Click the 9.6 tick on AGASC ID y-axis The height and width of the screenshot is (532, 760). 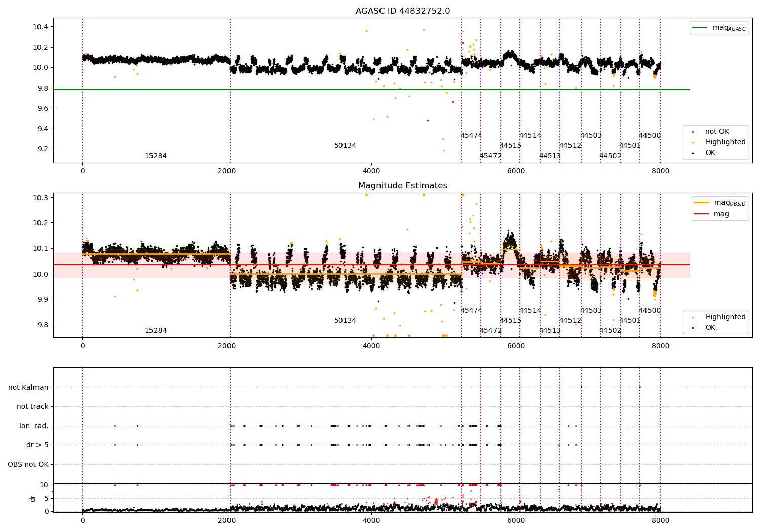(43, 108)
